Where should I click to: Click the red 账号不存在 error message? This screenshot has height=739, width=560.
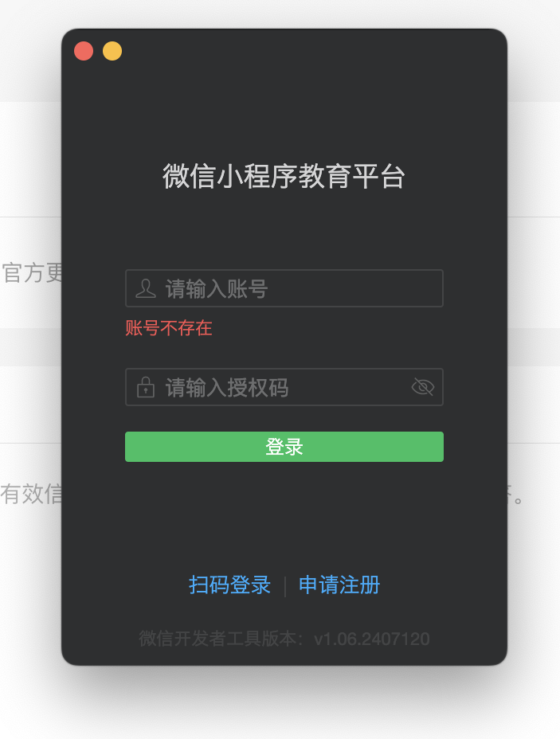pos(169,328)
